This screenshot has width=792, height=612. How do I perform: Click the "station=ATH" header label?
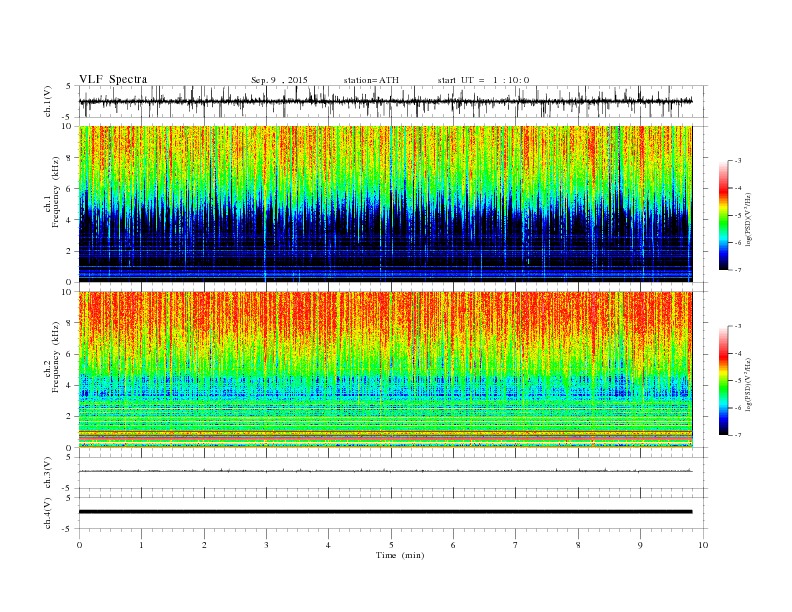tap(371, 80)
